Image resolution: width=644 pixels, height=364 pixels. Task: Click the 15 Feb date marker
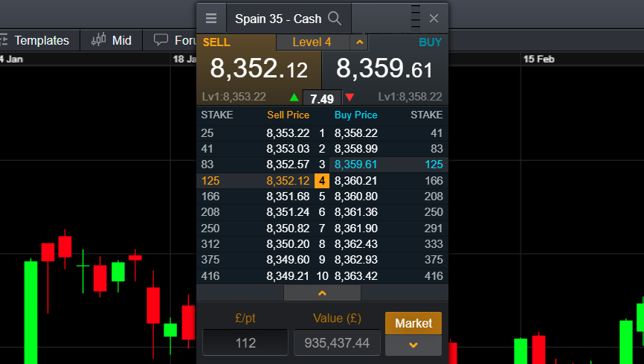[538, 60]
